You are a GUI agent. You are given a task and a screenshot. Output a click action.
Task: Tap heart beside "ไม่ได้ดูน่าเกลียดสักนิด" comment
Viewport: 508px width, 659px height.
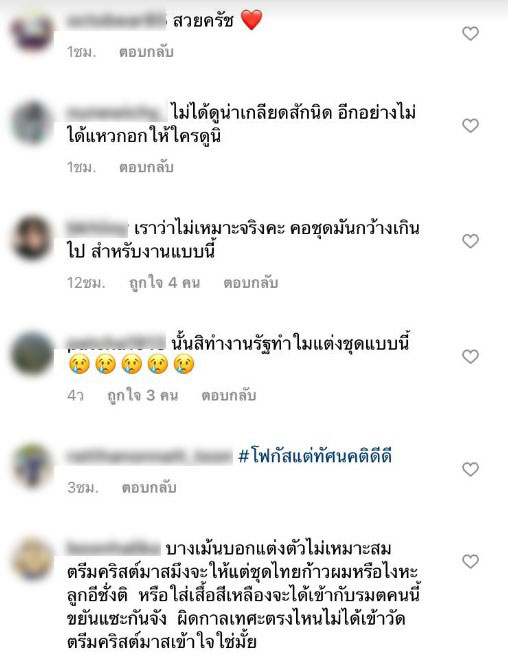point(470,125)
